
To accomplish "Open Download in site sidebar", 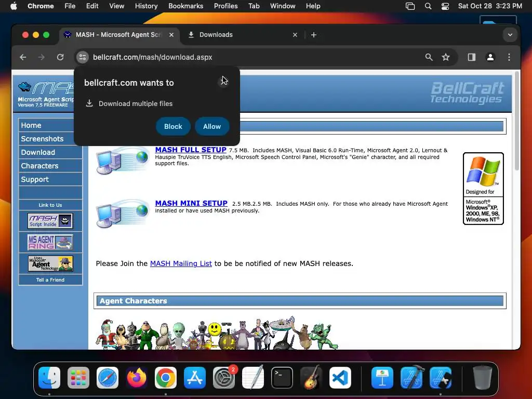I will pyautogui.click(x=50, y=152).
